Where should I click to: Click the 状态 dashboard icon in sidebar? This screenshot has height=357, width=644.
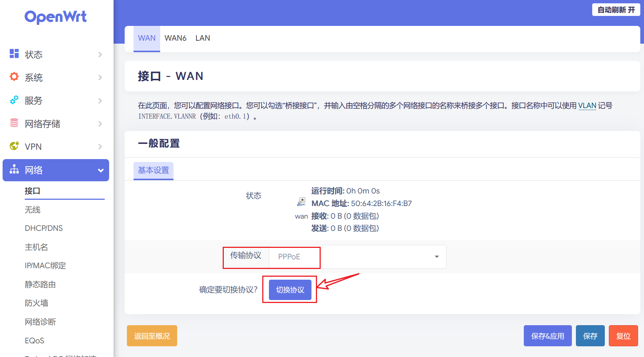[x=14, y=54]
